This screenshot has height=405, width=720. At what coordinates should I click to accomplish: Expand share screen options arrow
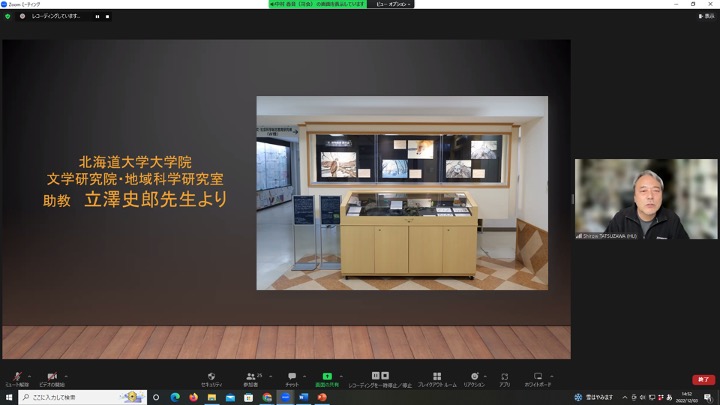(x=341, y=376)
